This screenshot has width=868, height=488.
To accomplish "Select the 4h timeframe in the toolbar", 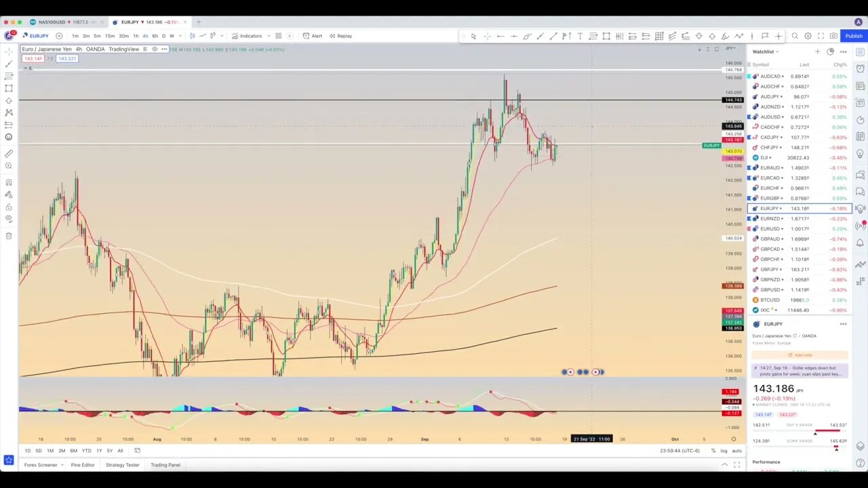I will 145,36.
